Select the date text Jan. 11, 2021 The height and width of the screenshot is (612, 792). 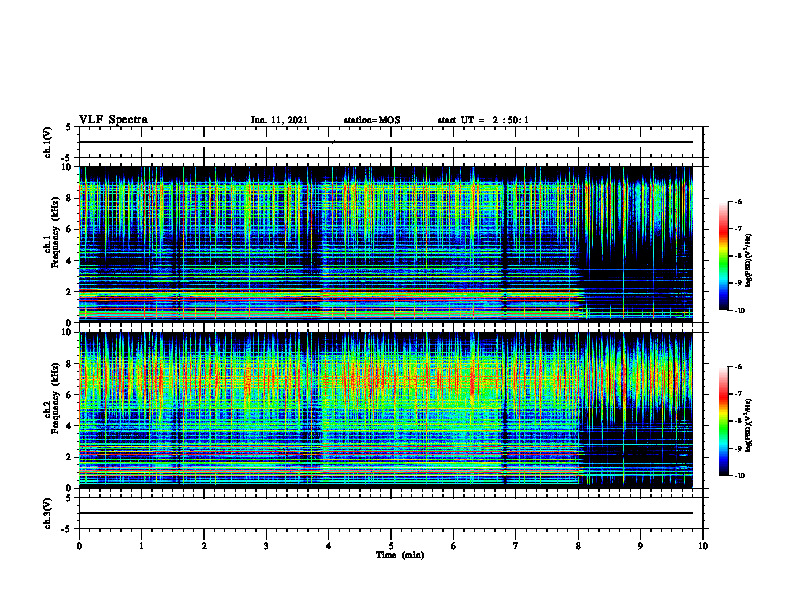[279, 120]
